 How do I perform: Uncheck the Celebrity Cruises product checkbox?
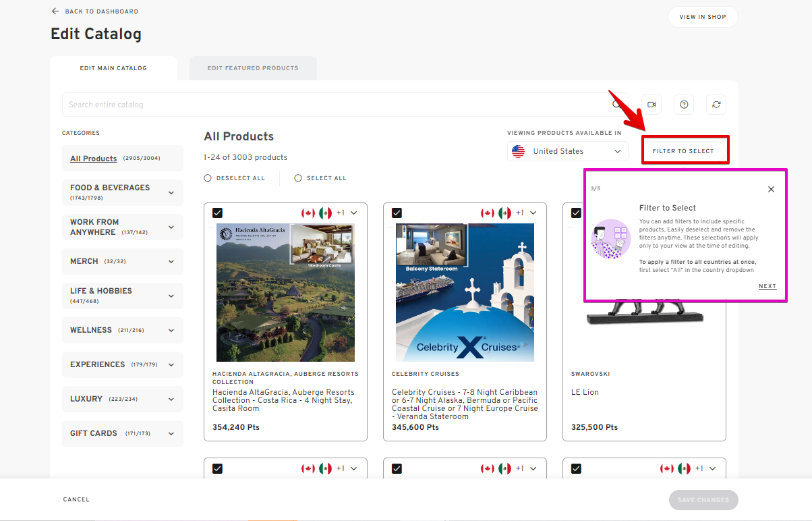coord(397,213)
